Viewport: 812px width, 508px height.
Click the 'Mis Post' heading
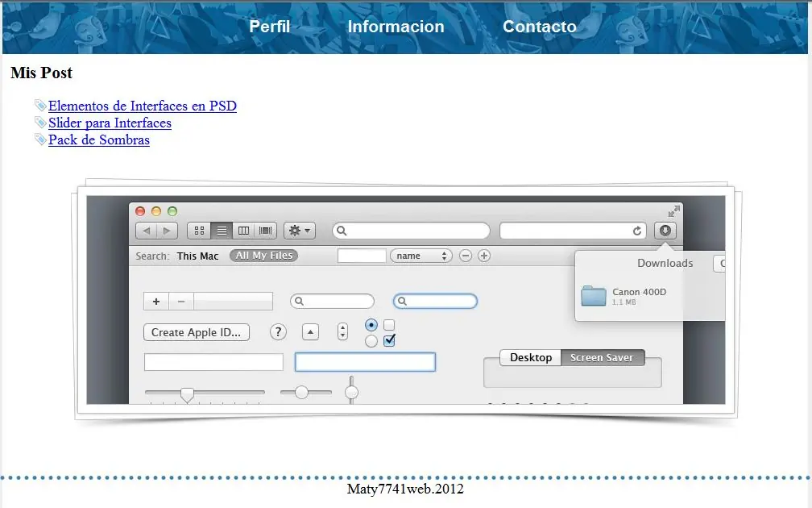coord(41,73)
